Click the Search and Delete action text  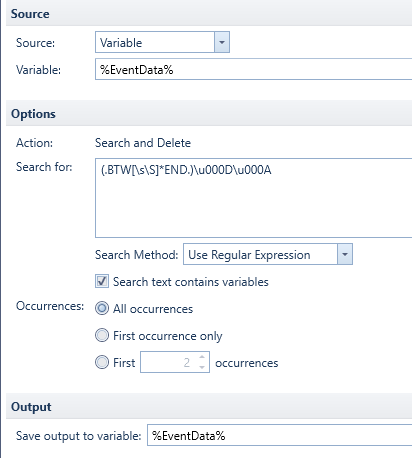143,143
